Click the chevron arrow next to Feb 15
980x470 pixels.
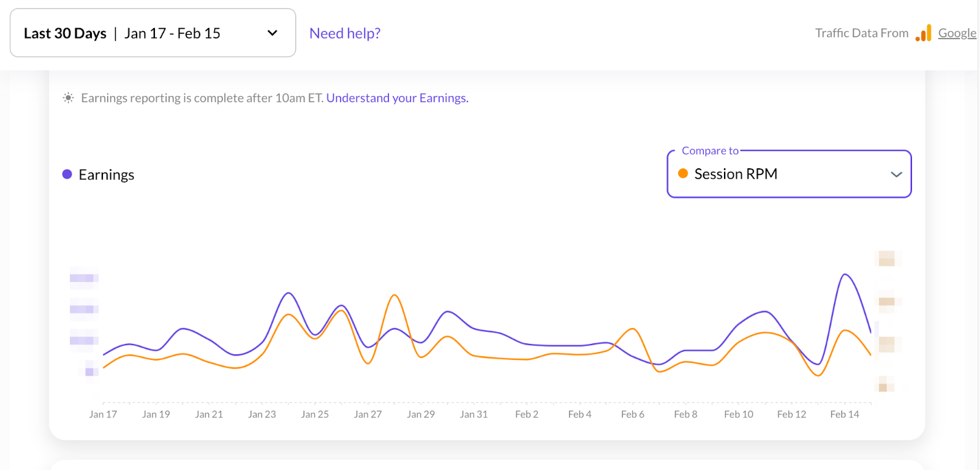point(273,33)
